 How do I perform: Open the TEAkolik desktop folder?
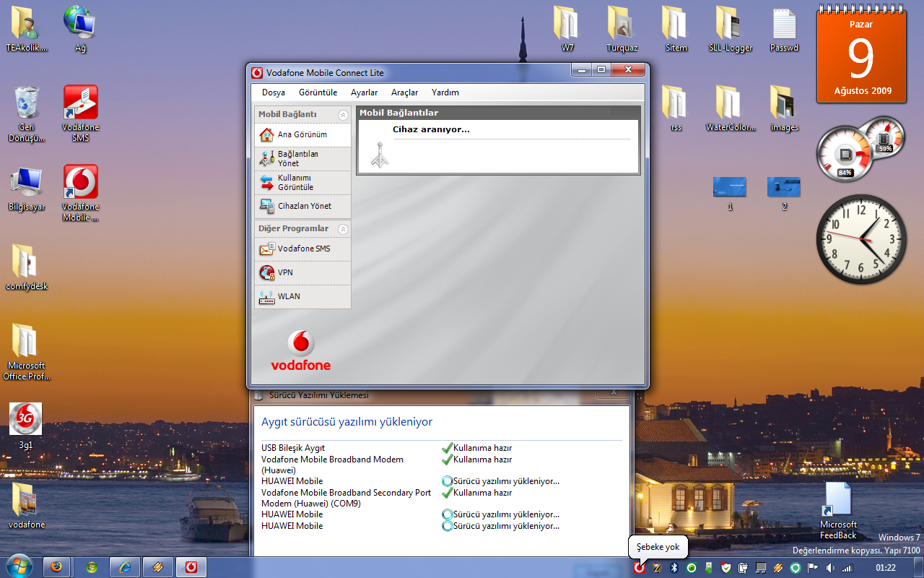coord(26,30)
